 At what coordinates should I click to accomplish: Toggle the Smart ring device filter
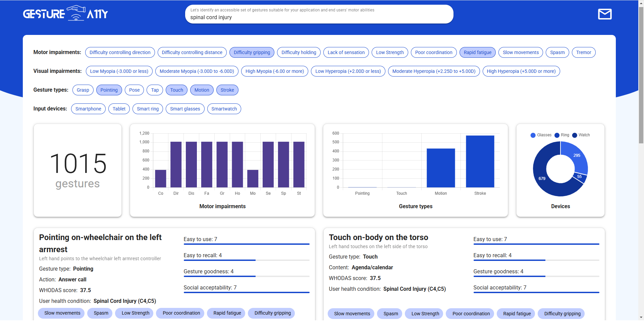point(148,109)
